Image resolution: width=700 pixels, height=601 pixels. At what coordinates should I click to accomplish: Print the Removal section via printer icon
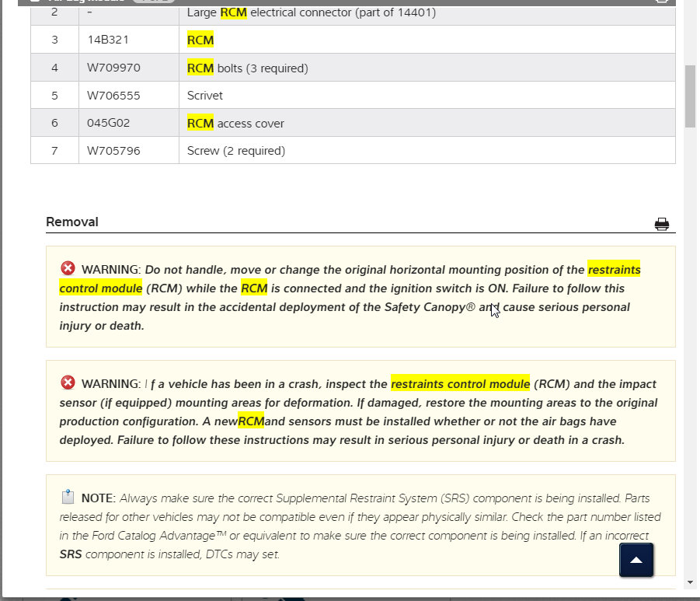662,224
